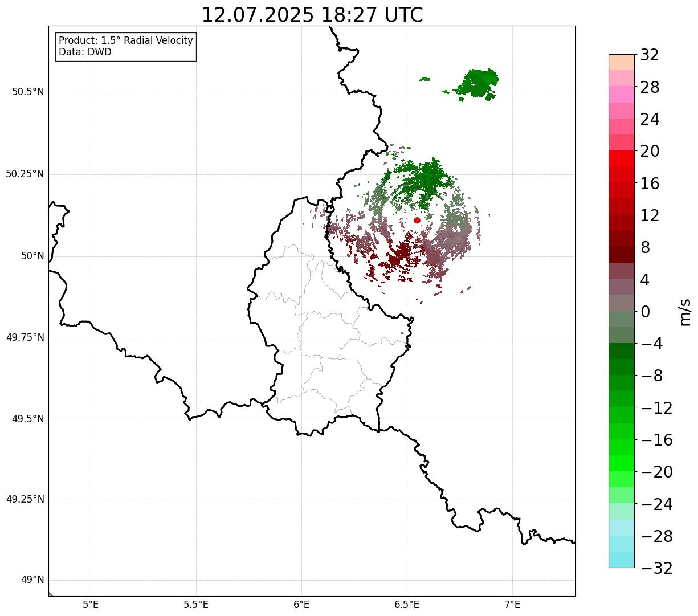698x616 pixels.
Task: Click the 49°N latitude tick label
Action: (x=32, y=580)
